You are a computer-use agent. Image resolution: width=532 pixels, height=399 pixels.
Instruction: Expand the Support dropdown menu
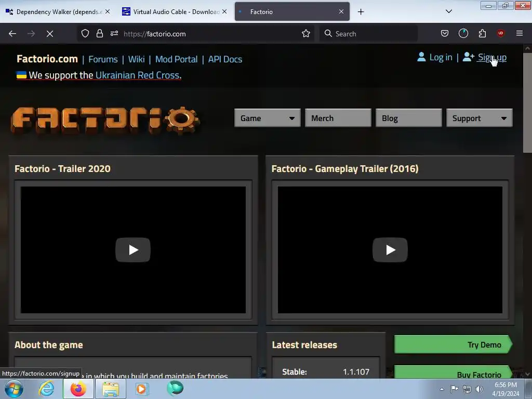479,118
